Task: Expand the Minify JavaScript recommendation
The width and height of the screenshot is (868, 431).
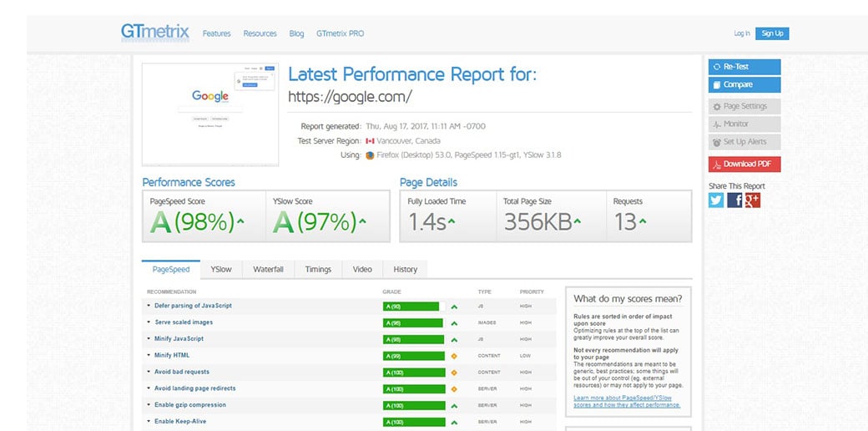Action: 179,339
